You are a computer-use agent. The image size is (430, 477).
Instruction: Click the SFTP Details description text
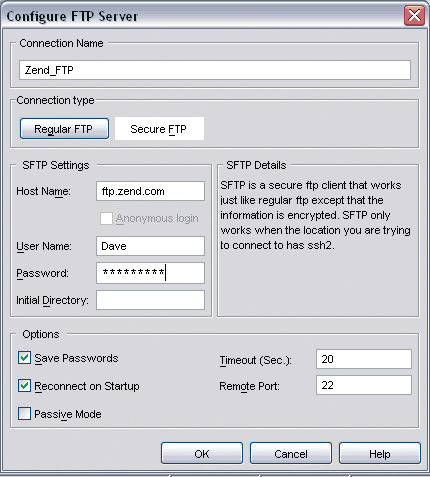[x=315, y=215]
